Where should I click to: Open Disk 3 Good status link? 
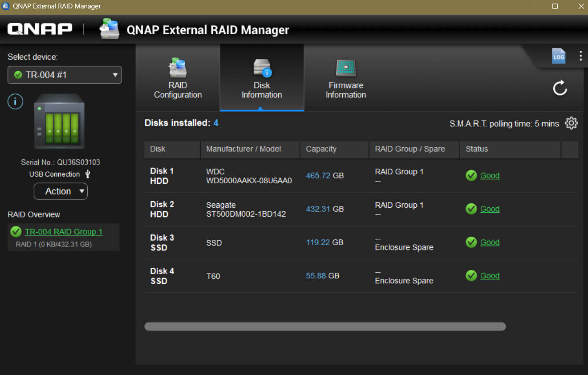pyautogui.click(x=490, y=242)
